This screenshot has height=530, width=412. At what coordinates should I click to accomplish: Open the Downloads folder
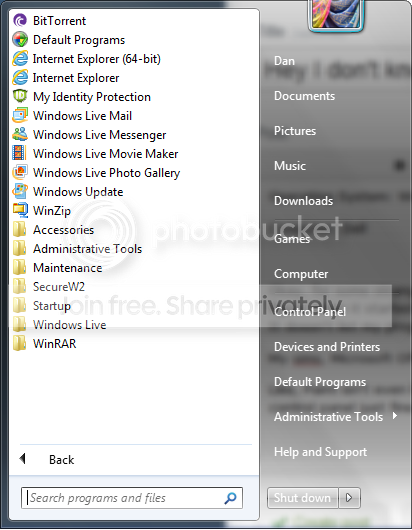click(x=304, y=201)
